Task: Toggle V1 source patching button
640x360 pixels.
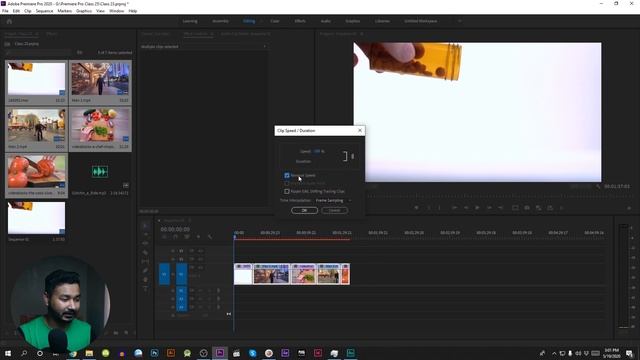Action: point(164,274)
